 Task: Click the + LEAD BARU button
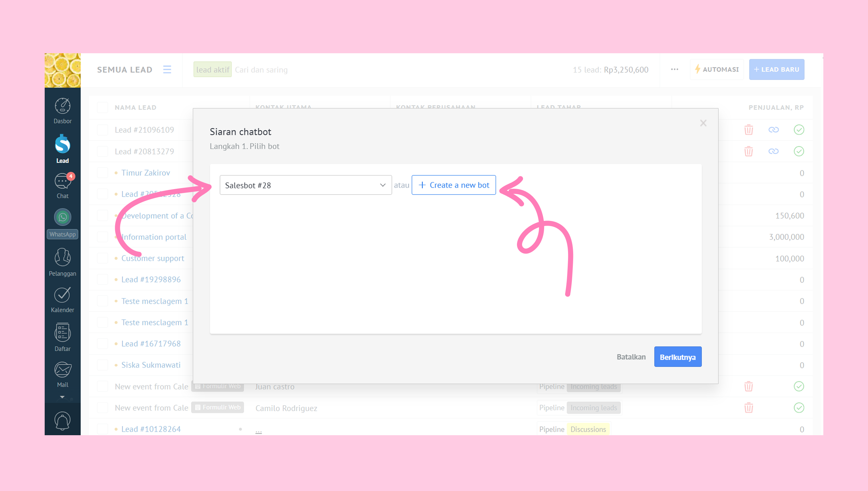coord(776,70)
